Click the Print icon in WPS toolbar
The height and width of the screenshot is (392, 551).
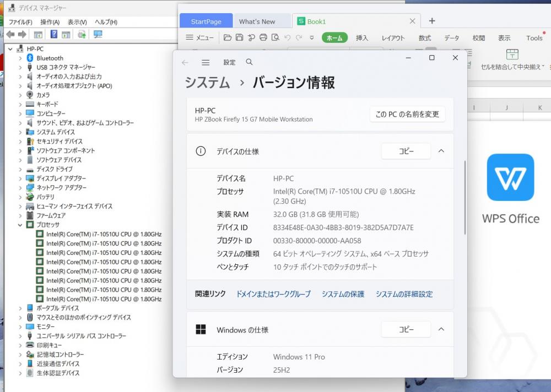(263, 38)
